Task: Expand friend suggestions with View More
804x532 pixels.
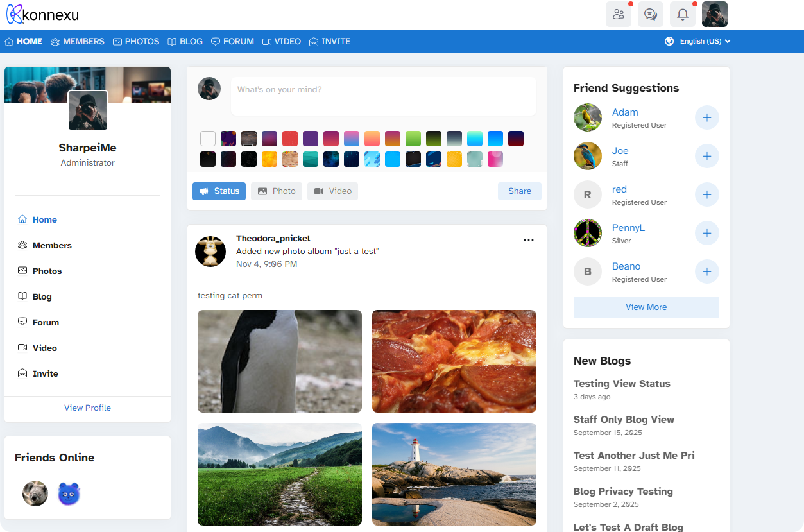Action: pyautogui.click(x=646, y=307)
